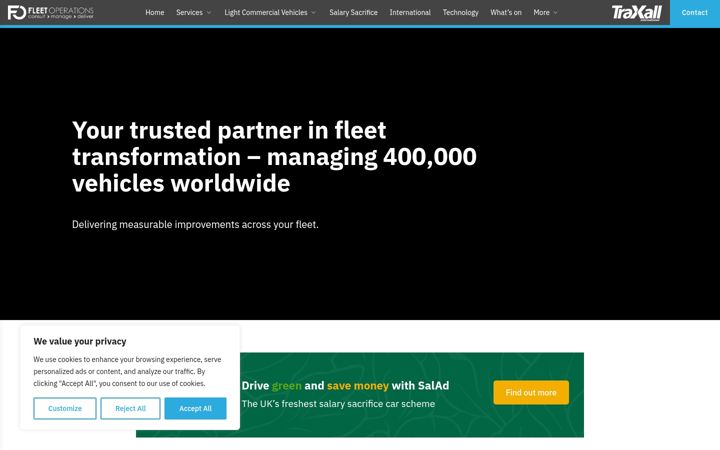The width and height of the screenshot is (720, 450).
Task: Expand the Light Commercial Vehicles chevron
Action: [x=314, y=13]
